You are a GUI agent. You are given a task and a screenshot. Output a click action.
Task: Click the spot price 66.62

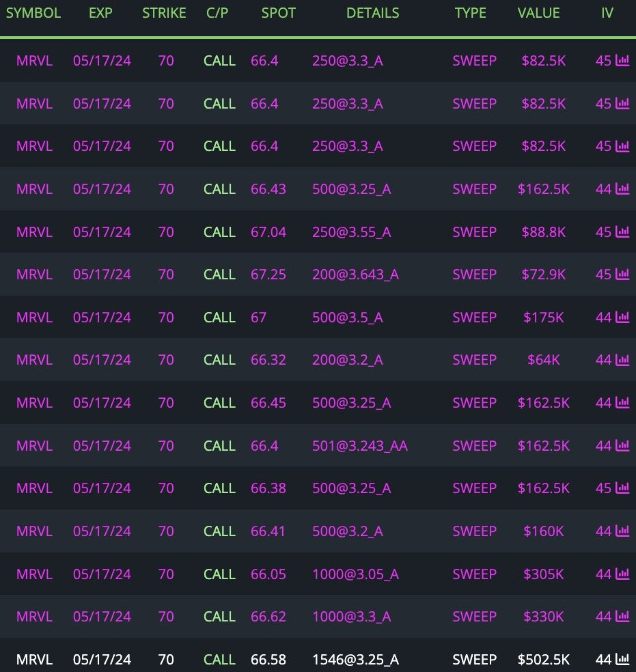(x=268, y=616)
